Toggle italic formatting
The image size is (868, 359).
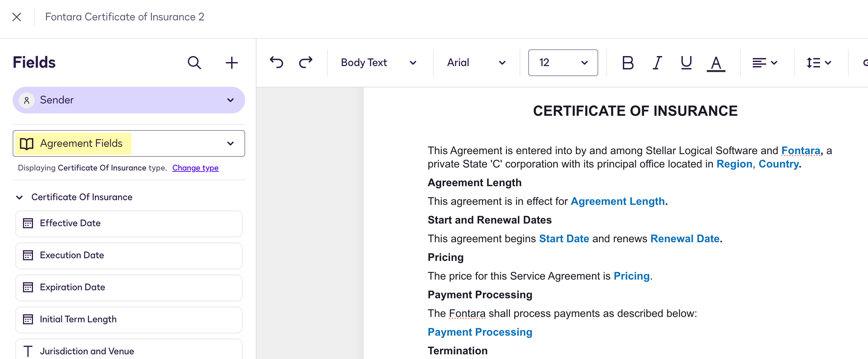[656, 62]
